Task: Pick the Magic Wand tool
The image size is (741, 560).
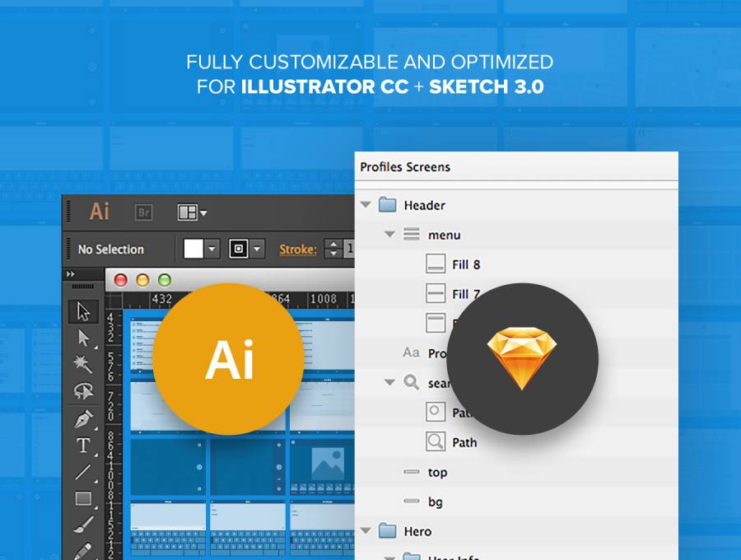Action: [83, 364]
